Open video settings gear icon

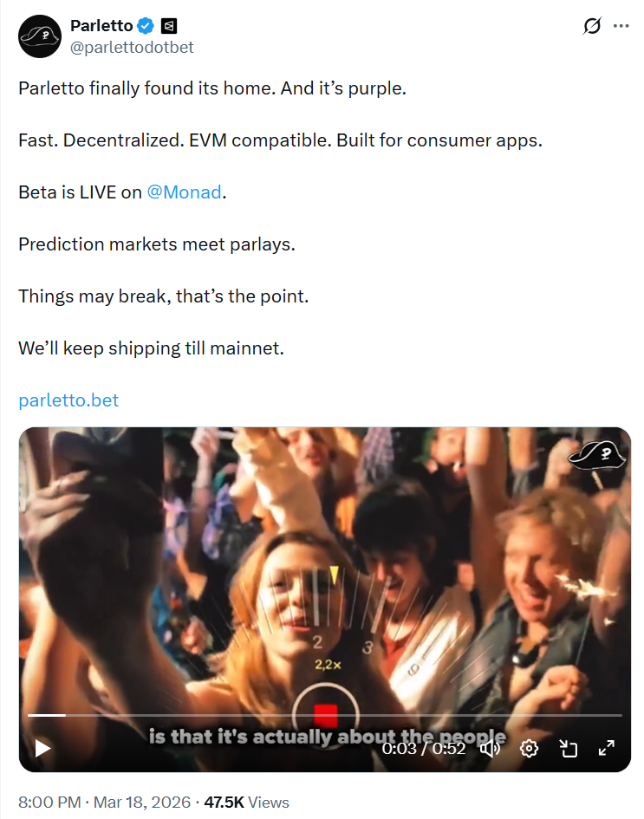click(x=529, y=749)
